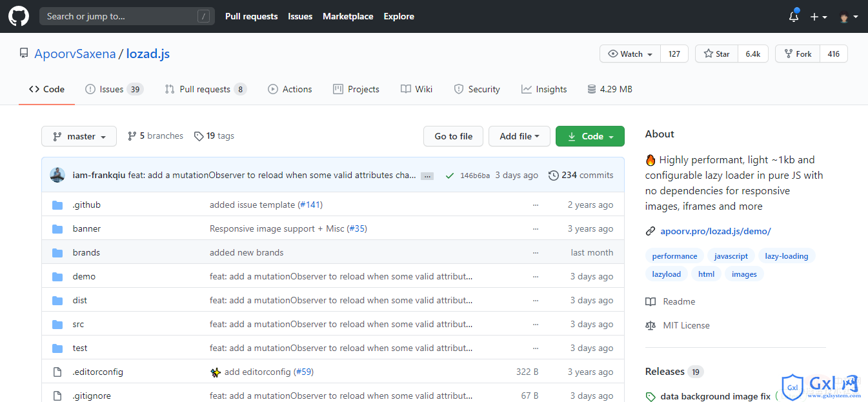
Task: Click the database icon beside 4.29 MB
Action: click(x=591, y=89)
